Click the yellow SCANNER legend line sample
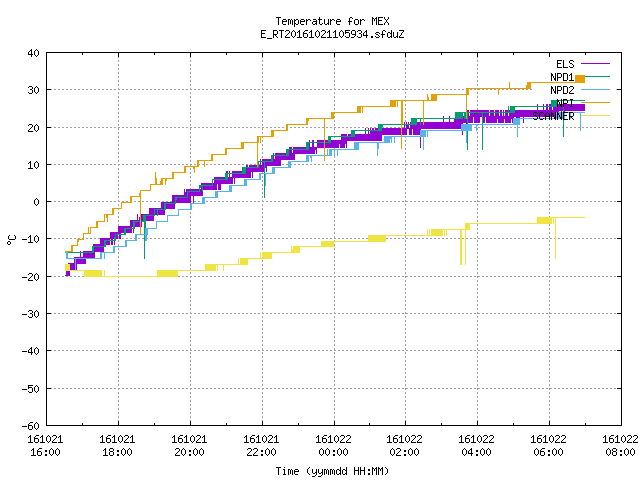Viewport: 640px width, 480px height. pyautogui.click(x=596, y=116)
